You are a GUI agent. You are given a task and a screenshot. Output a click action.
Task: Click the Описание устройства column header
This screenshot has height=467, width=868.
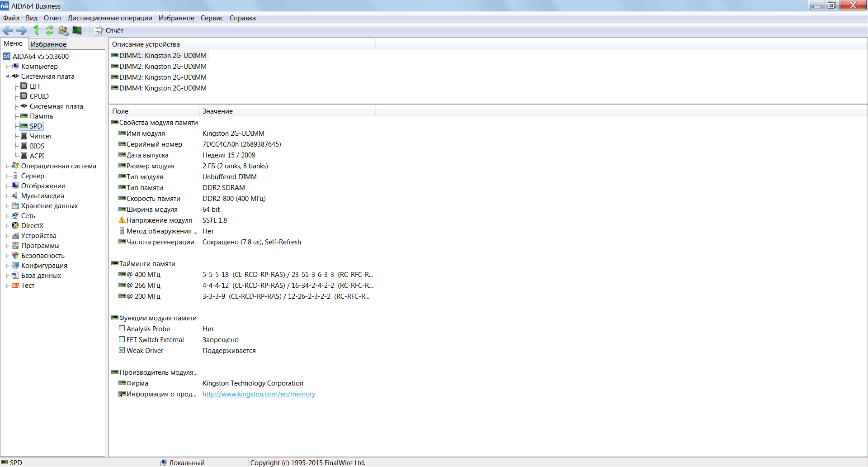(x=242, y=44)
